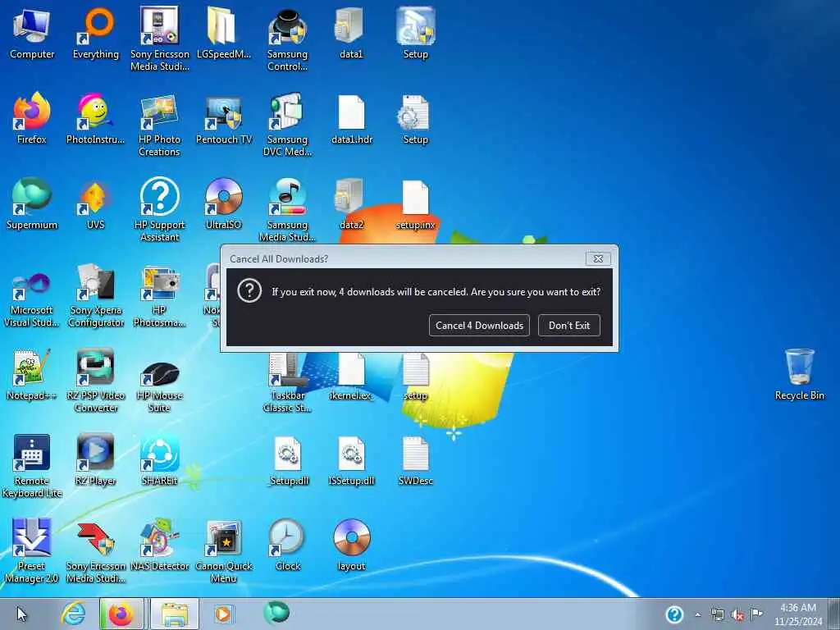Select the RZ PSP Video Converter shortcut
This screenshot has width=840, height=630.
pyautogui.click(x=96, y=379)
